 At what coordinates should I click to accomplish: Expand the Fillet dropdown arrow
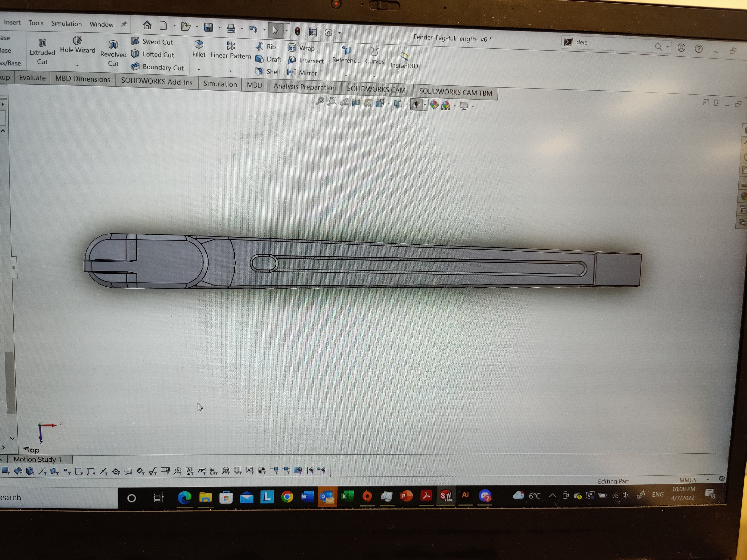199,70
